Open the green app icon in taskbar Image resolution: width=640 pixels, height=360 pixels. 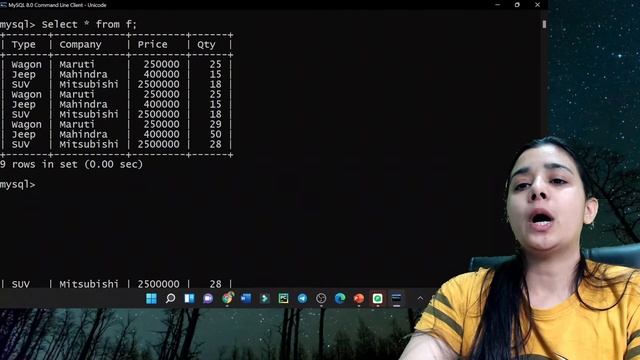point(378,298)
